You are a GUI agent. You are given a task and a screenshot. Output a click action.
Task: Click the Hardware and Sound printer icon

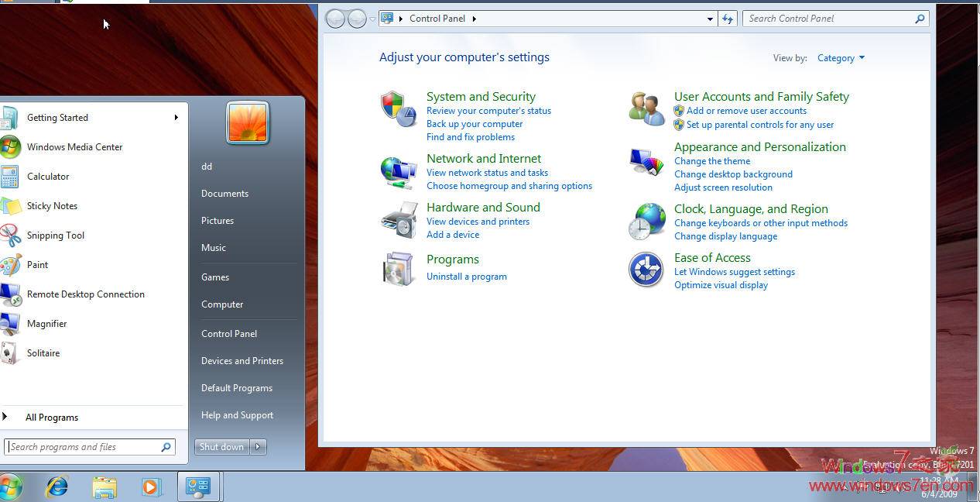pyautogui.click(x=399, y=220)
